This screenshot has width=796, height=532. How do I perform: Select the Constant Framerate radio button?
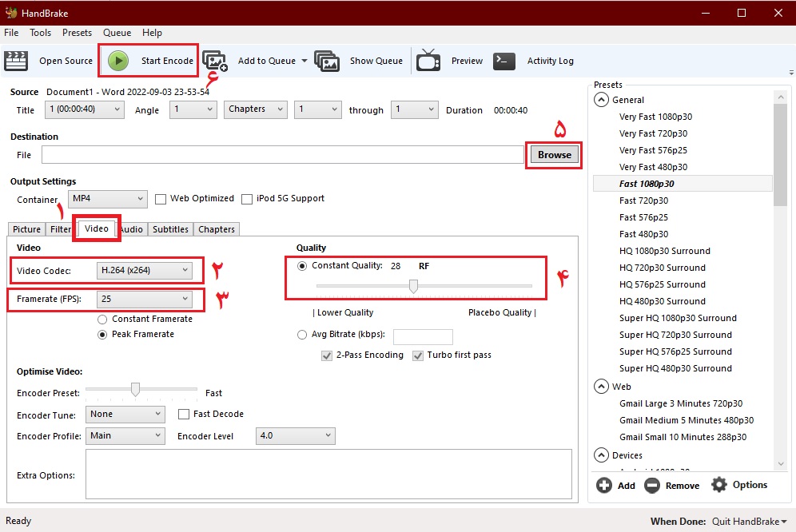102,320
